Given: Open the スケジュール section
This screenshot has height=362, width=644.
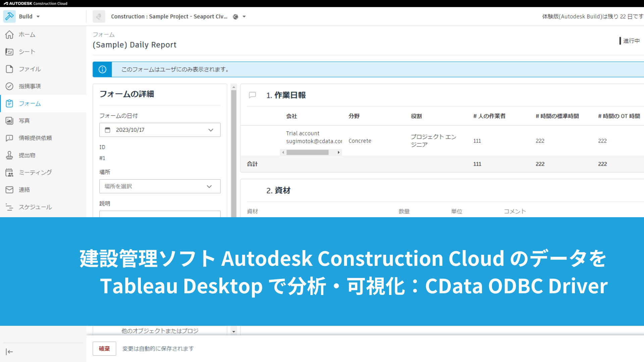Looking at the screenshot, I should (35, 207).
